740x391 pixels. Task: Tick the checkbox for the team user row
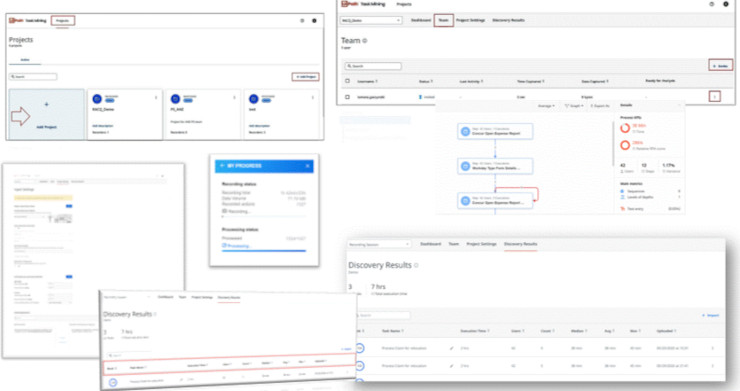(x=347, y=97)
